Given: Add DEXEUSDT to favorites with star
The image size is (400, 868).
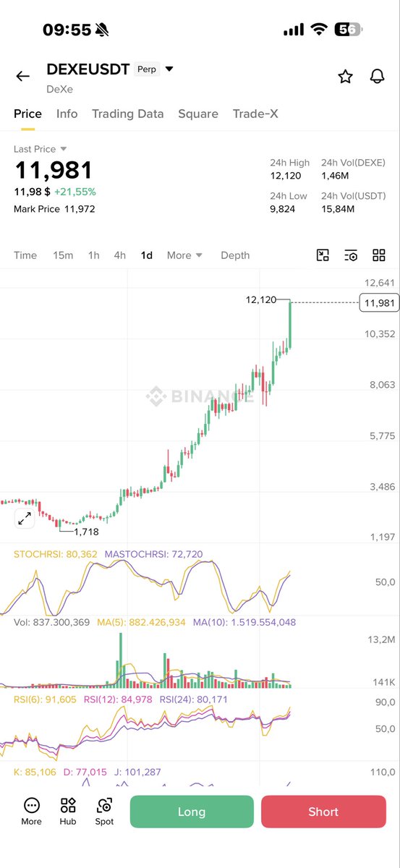Looking at the screenshot, I should click(346, 76).
